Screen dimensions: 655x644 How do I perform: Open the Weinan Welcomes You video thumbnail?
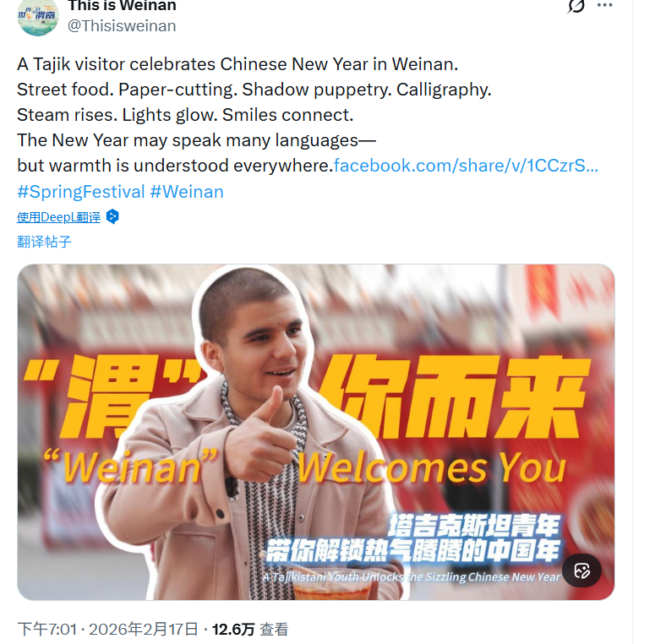coord(316,432)
